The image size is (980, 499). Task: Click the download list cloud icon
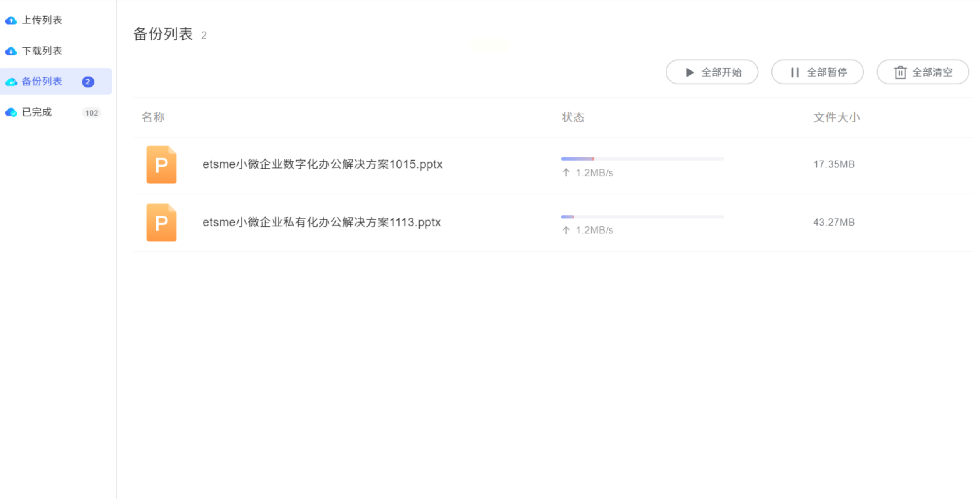tap(11, 51)
